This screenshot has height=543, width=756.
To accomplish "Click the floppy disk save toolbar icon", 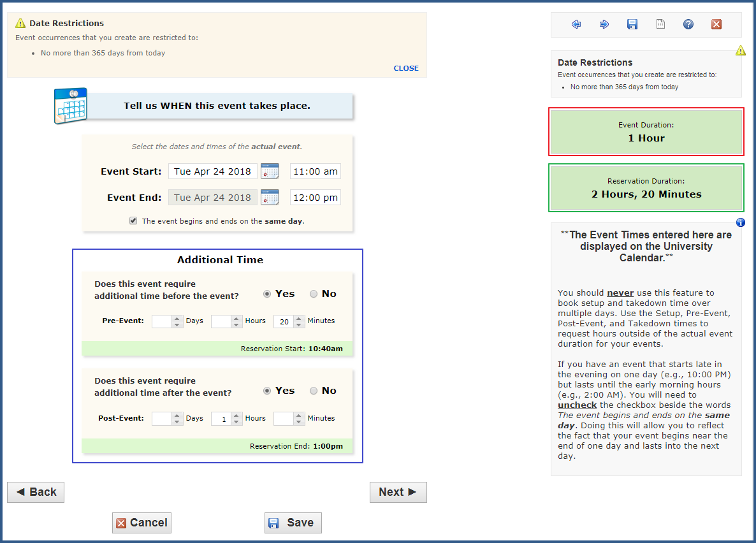I will coord(632,24).
